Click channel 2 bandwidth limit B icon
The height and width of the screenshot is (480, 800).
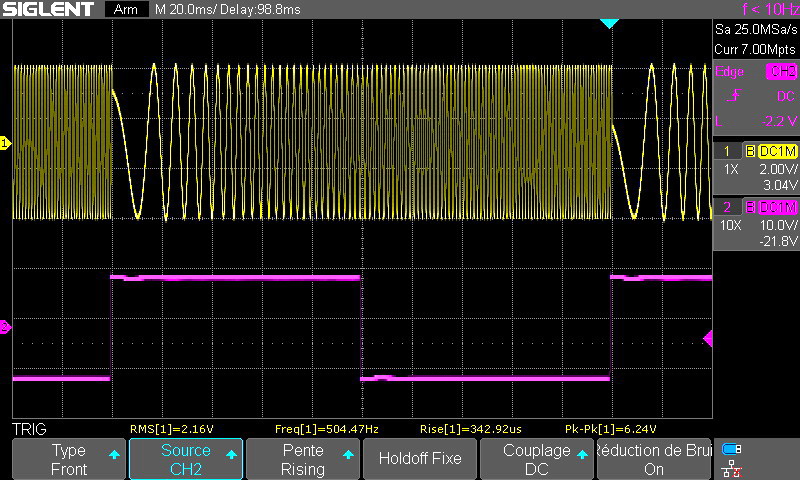(x=749, y=207)
